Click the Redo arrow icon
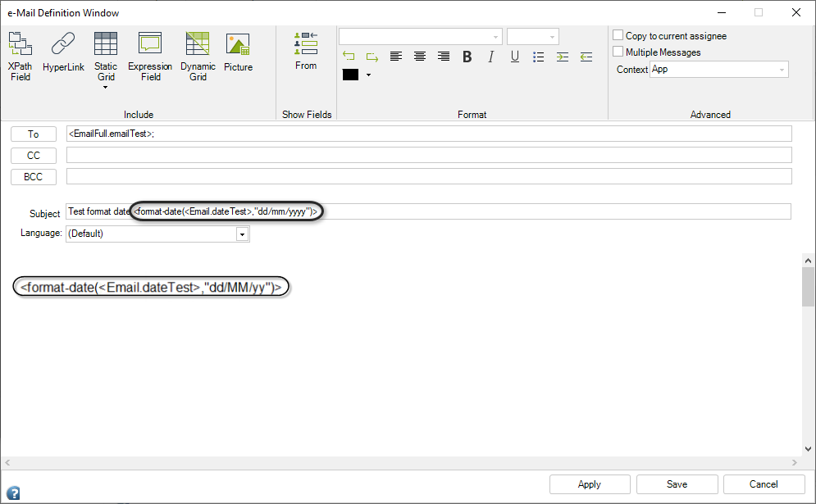816x504 pixels. [372, 57]
